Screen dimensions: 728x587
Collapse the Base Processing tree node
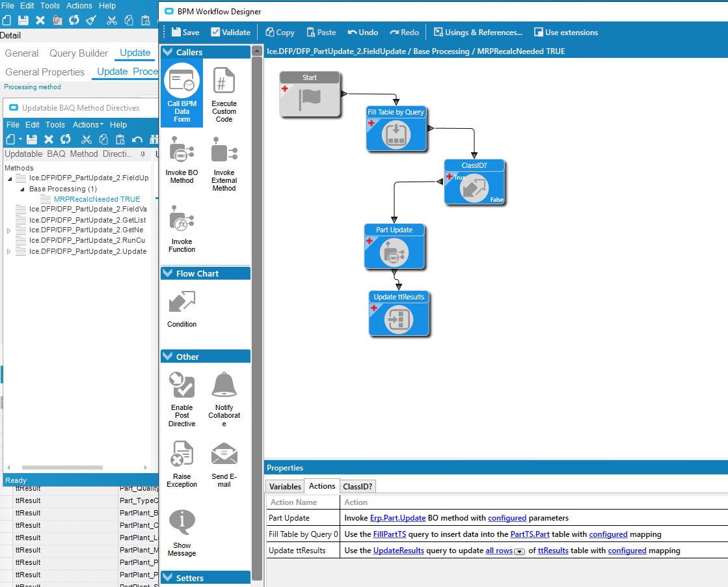click(22, 189)
